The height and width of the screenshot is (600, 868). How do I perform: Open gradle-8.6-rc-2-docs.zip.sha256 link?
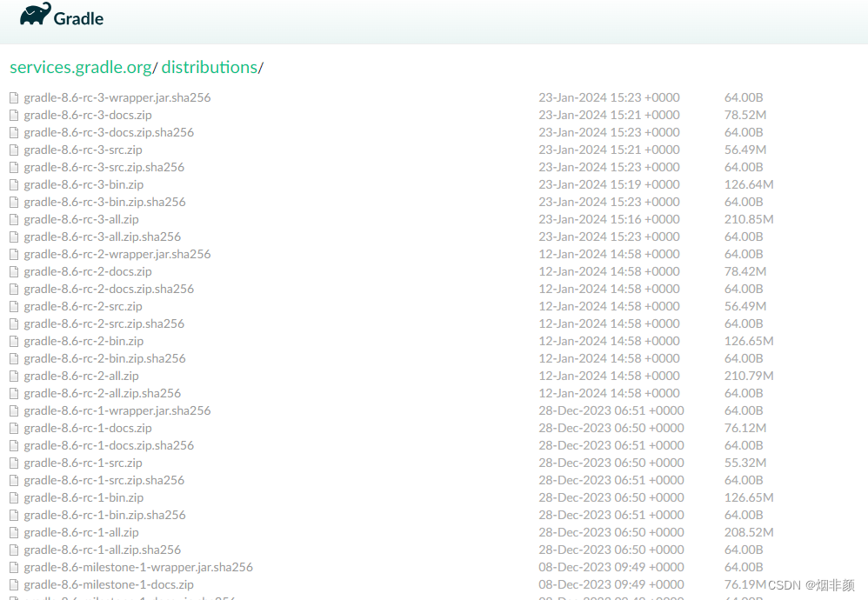pyautogui.click(x=109, y=289)
